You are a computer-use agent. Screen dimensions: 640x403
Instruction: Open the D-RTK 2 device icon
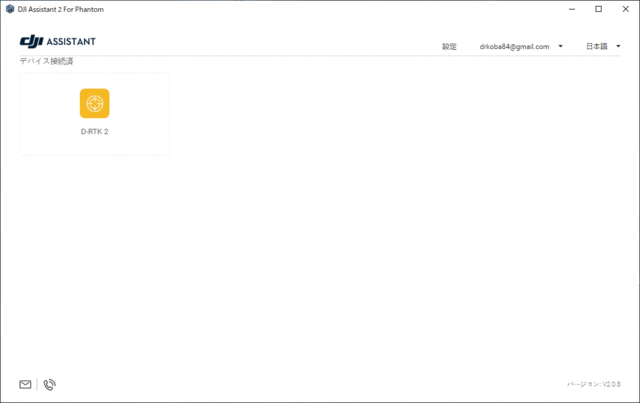click(x=94, y=103)
